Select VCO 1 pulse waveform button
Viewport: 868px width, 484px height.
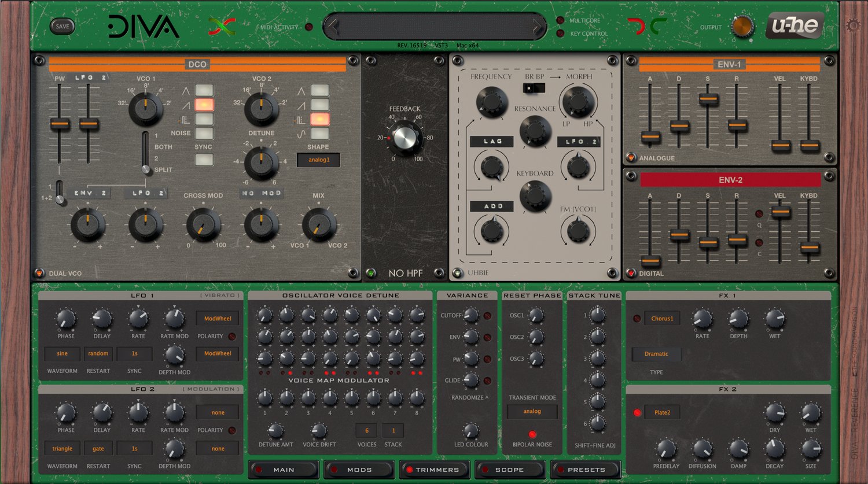point(204,119)
